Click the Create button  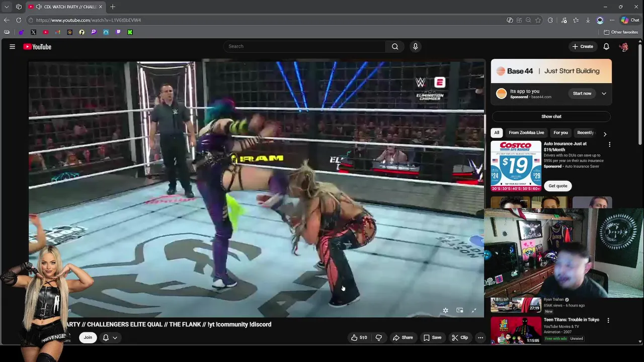point(583,46)
